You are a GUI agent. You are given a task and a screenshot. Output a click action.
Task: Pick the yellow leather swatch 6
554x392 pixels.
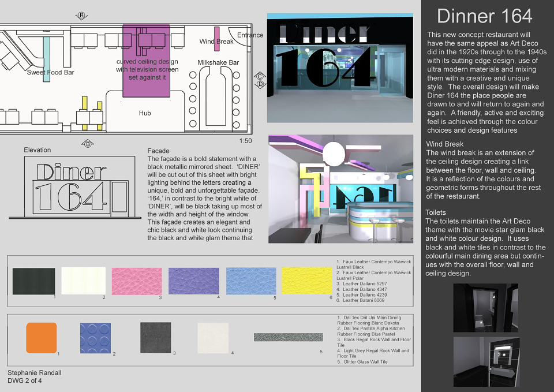(307, 281)
